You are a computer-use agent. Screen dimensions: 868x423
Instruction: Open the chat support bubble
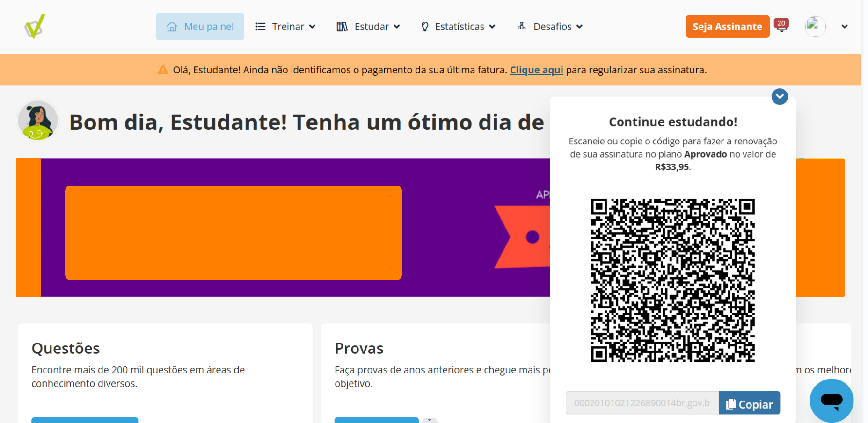click(832, 400)
